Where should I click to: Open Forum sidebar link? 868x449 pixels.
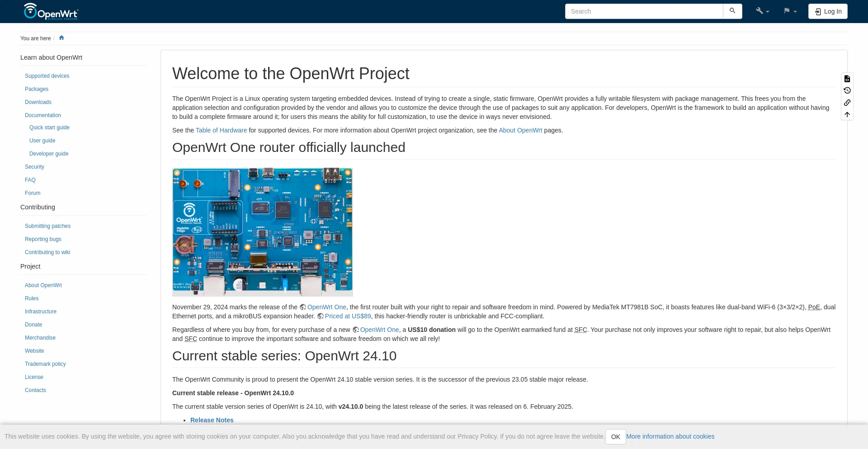(x=33, y=193)
